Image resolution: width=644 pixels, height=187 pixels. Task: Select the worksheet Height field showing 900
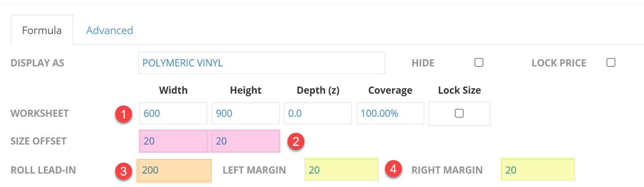[245, 113]
